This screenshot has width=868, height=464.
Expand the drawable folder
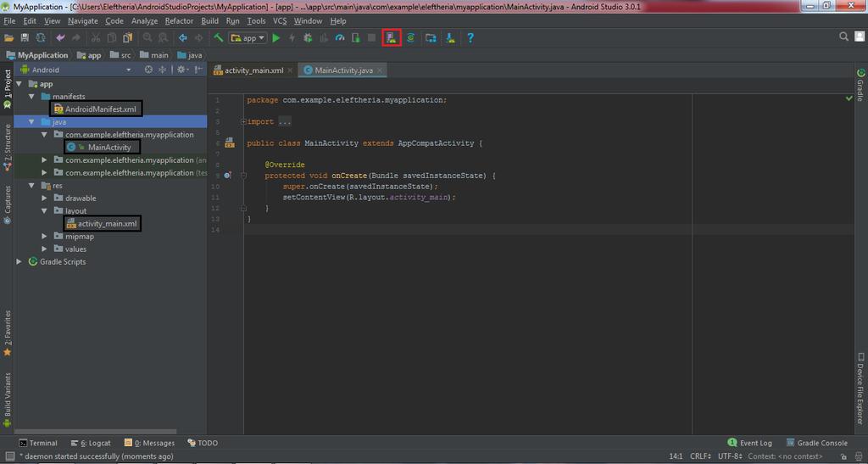click(x=44, y=198)
